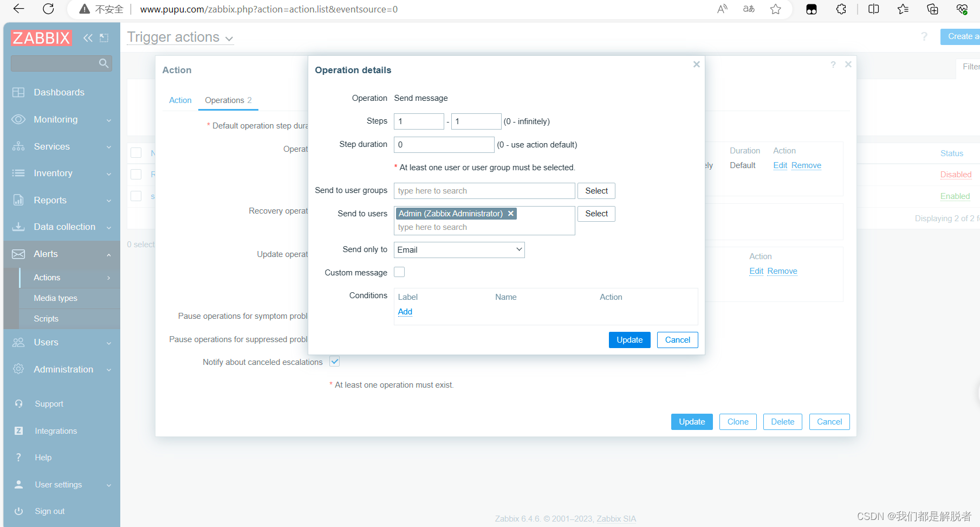Expand Services menu
Screen dimensions: 980x527
click(62, 146)
